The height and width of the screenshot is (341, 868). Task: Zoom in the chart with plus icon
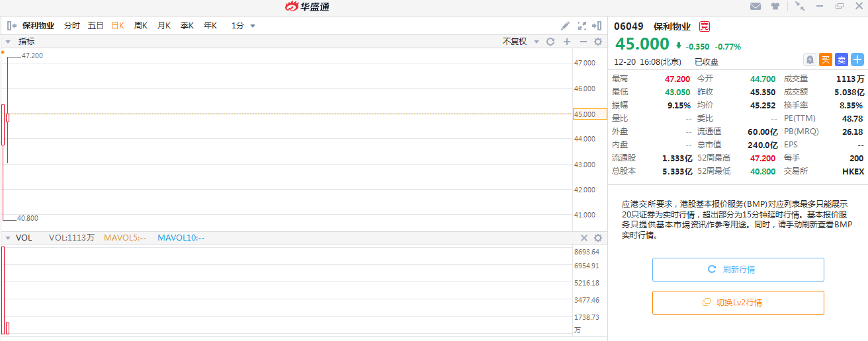pyautogui.click(x=567, y=42)
